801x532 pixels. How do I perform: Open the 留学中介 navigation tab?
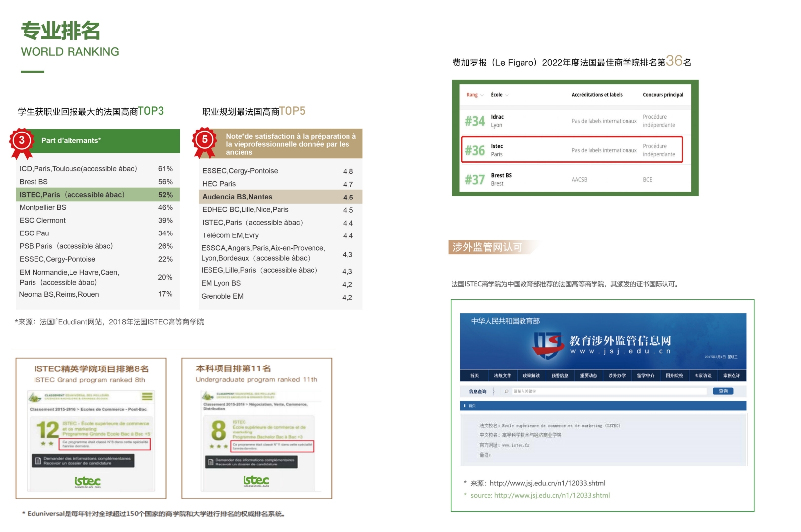click(x=645, y=376)
